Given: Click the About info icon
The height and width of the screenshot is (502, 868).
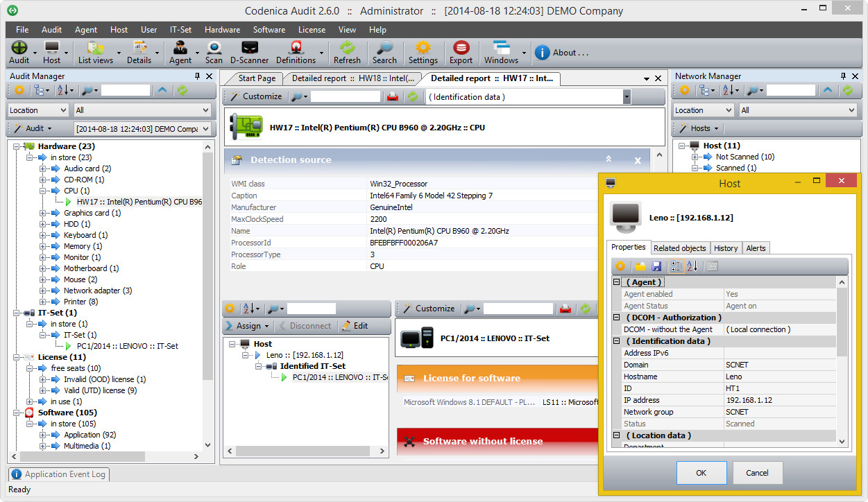Looking at the screenshot, I should click(x=542, y=53).
